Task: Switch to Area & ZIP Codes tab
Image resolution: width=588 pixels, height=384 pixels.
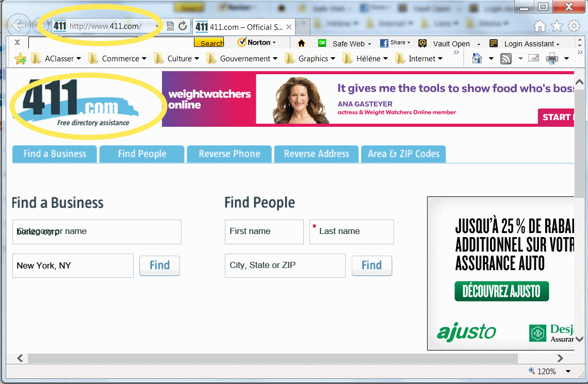Action: (403, 154)
